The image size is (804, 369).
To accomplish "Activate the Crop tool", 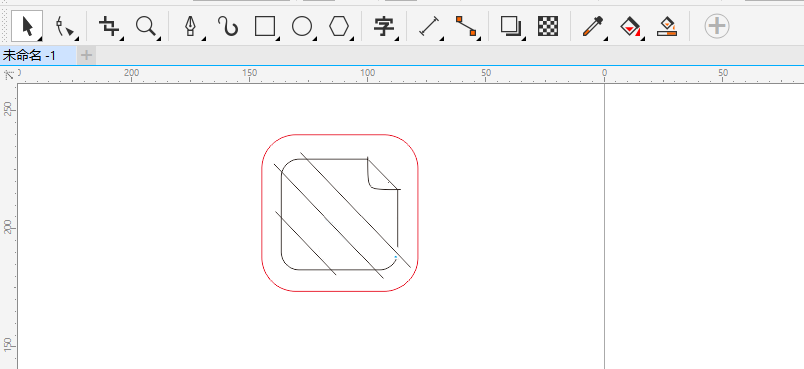I will tap(109, 26).
